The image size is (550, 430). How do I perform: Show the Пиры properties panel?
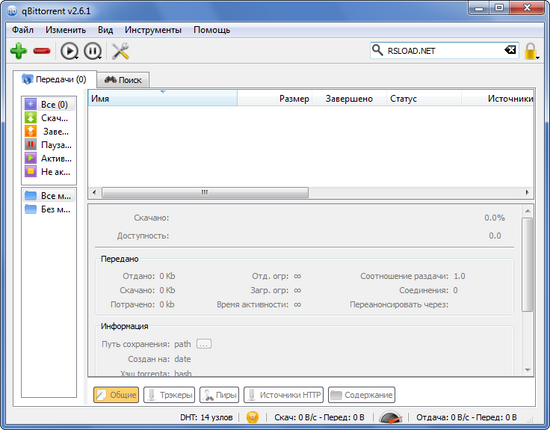coord(219,395)
